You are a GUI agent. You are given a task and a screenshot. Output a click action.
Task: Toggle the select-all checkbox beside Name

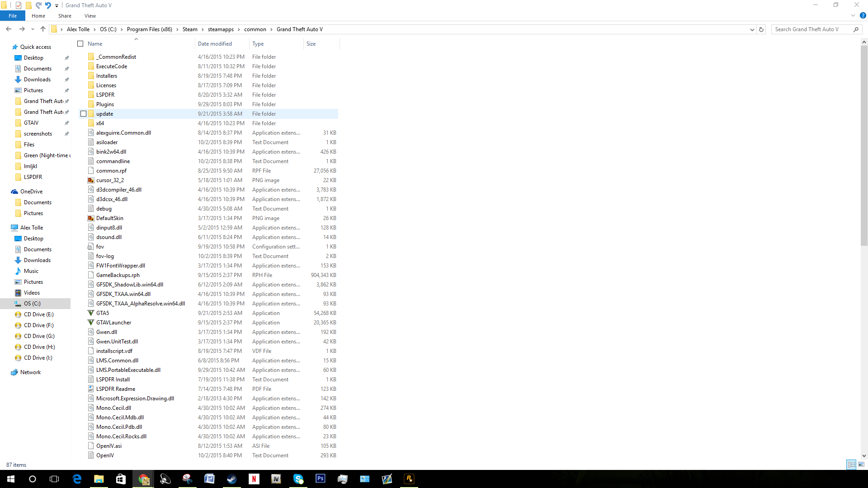[x=80, y=44]
